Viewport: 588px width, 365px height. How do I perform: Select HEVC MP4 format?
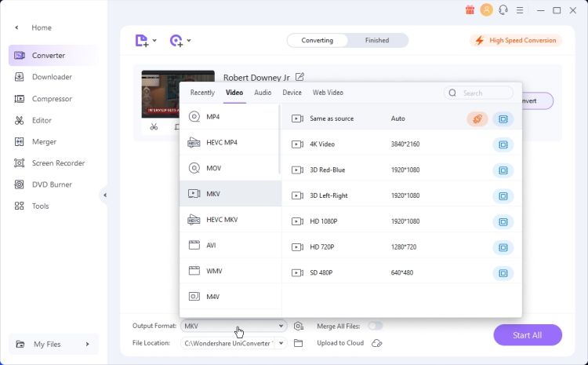[230, 142]
